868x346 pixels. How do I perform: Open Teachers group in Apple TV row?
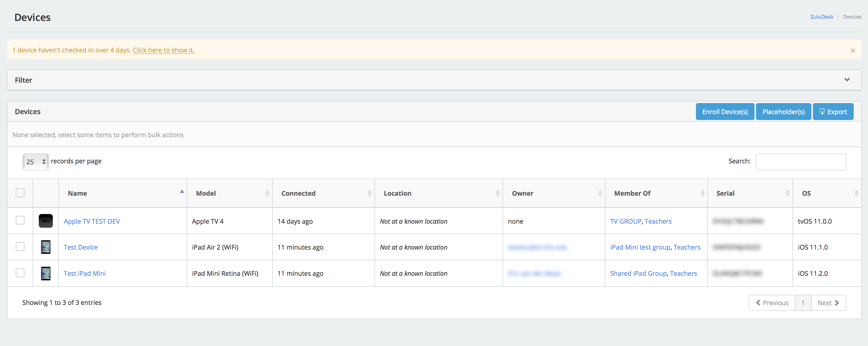tap(658, 221)
